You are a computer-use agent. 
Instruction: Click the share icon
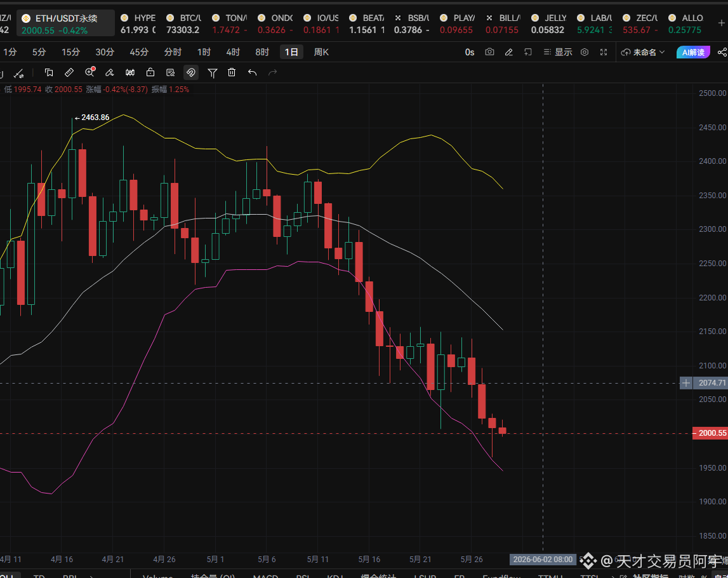point(722,52)
